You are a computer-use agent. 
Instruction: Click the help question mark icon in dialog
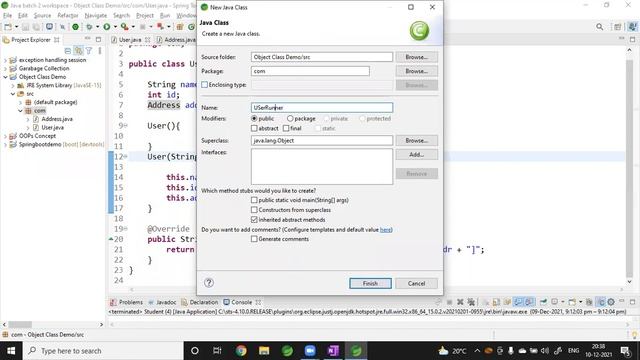click(209, 282)
